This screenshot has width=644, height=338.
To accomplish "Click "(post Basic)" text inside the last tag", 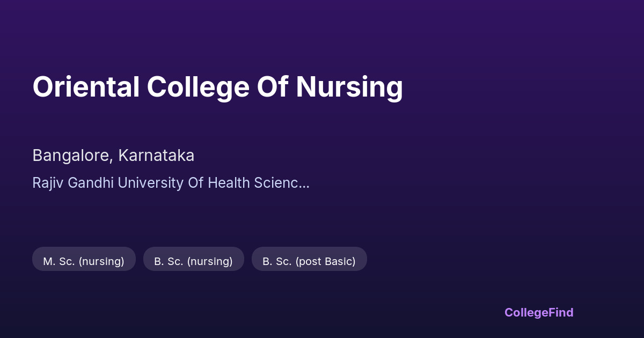I will coord(325,261).
